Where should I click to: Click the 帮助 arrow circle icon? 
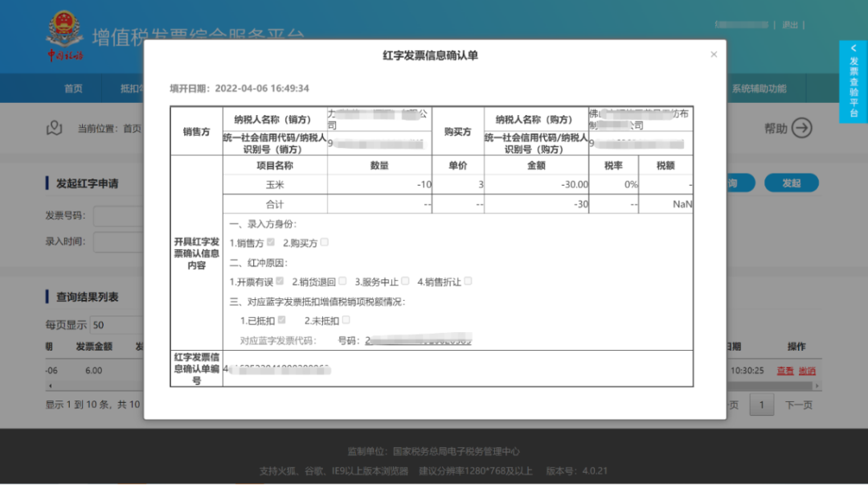[802, 128]
